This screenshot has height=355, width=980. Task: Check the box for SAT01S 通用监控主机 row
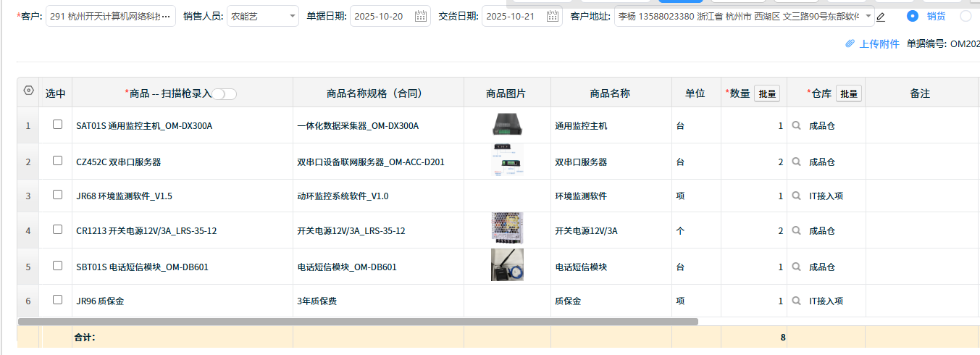[x=58, y=125]
